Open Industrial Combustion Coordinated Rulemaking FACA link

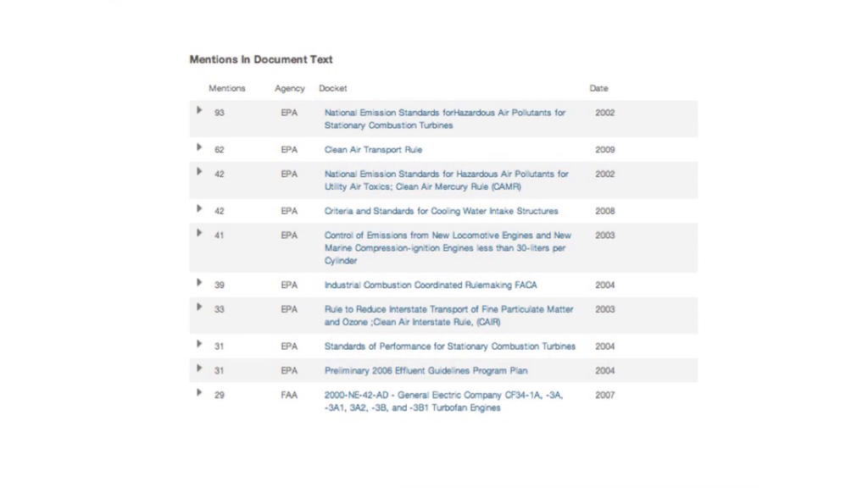coord(431,286)
